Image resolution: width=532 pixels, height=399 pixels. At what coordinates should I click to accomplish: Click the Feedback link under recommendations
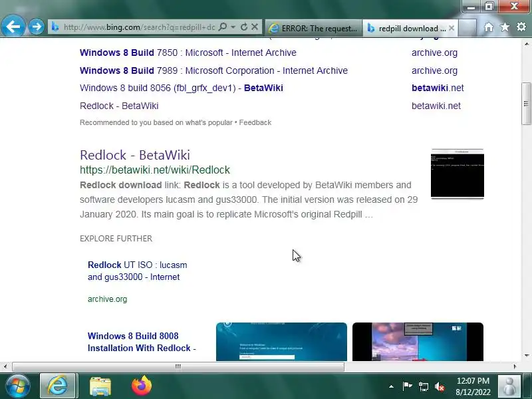click(255, 122)
